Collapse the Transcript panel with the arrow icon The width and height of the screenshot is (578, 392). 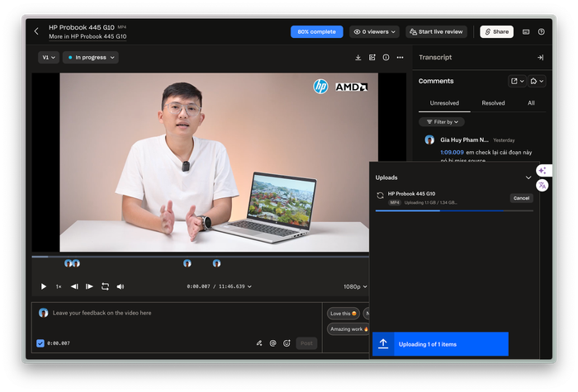coord(540,58)
